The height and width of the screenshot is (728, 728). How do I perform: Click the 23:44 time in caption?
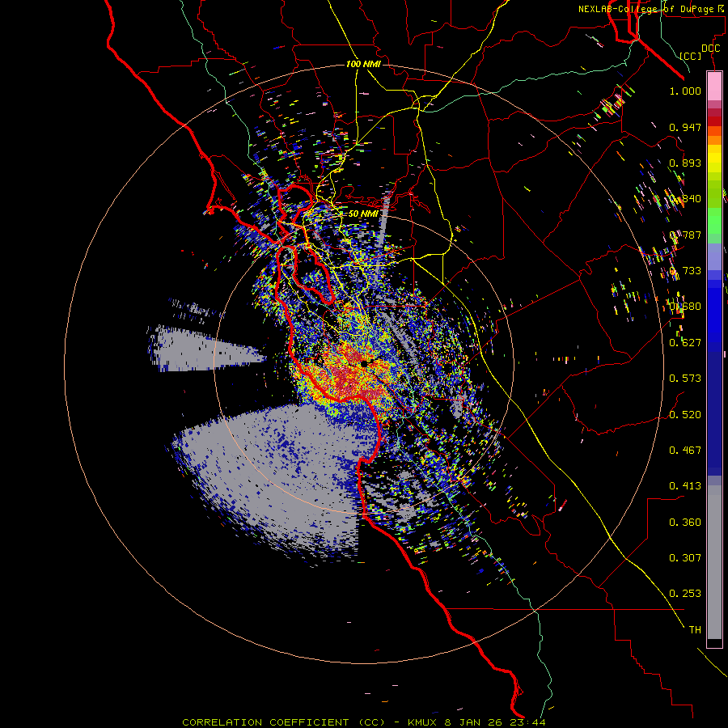click(529, 722)
